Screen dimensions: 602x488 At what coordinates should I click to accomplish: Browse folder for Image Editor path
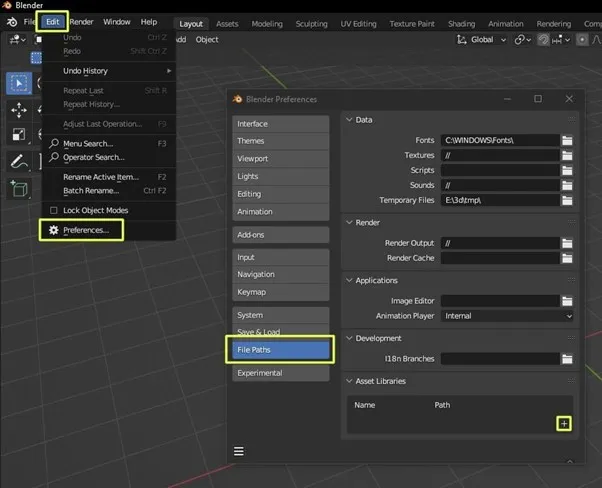coord(567,301)
